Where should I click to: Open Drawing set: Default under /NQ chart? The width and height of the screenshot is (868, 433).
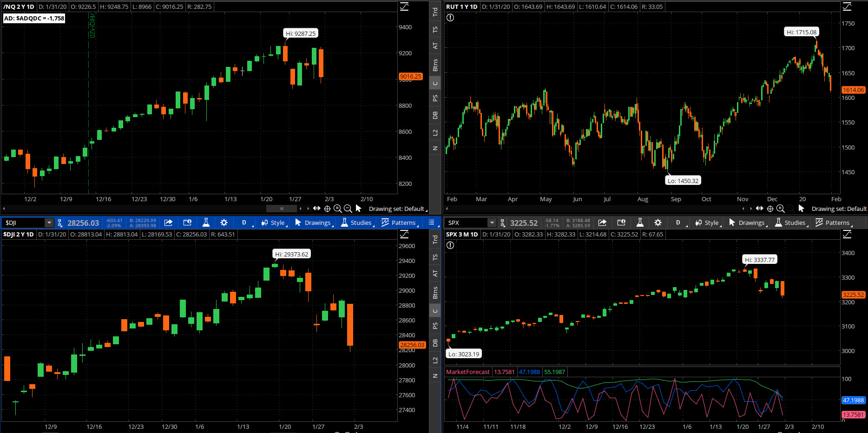[397, 209]
